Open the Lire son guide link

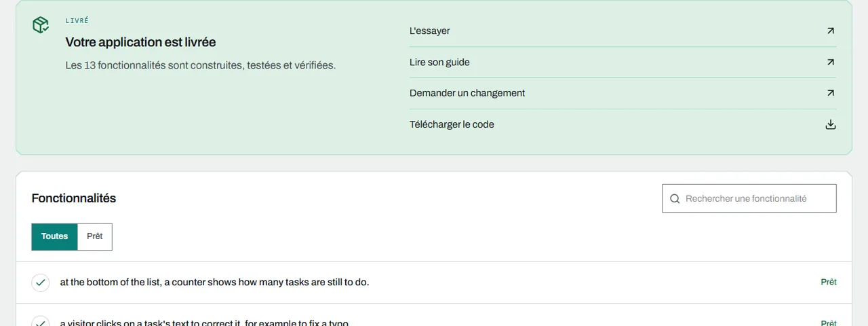(x=623, y=62)
